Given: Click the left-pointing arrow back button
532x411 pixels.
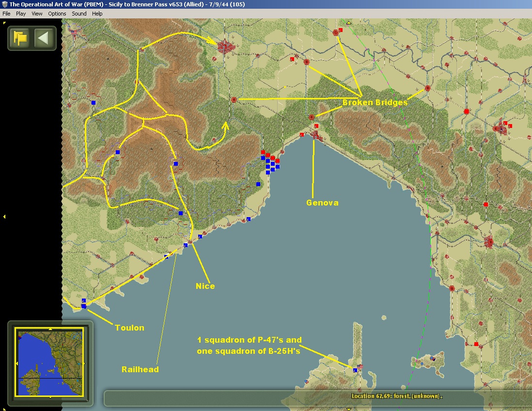Looking at the screenshot, I should point(44,38).
